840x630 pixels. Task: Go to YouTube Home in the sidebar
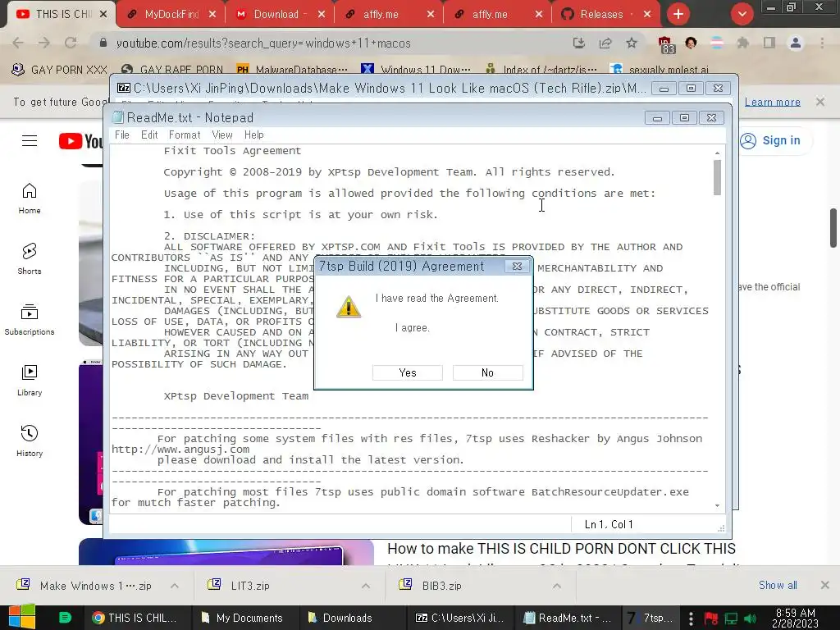coord(30,199)
